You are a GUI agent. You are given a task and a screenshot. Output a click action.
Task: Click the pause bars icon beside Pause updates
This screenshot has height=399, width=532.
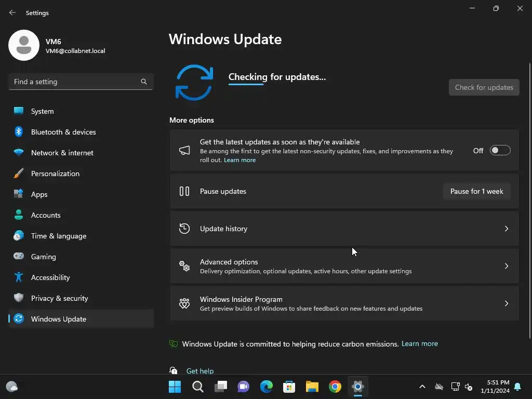point(184,191)
